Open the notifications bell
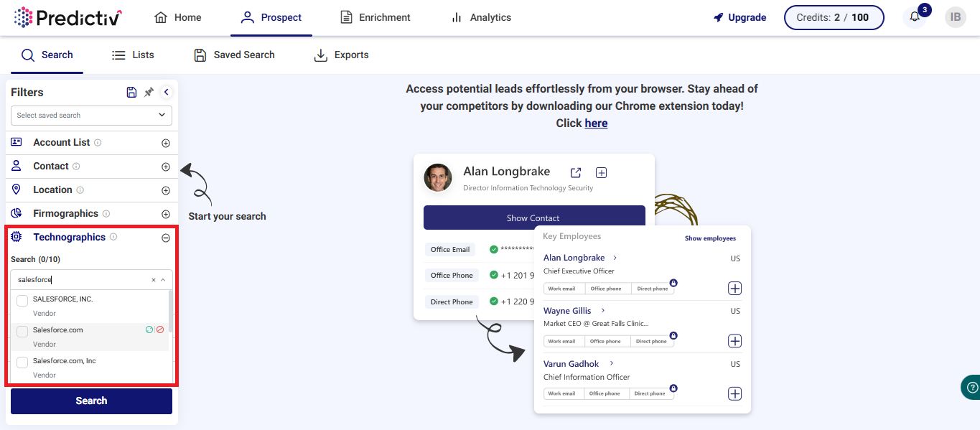The width and height of the screenshot is (980, 430). [915, 17]
